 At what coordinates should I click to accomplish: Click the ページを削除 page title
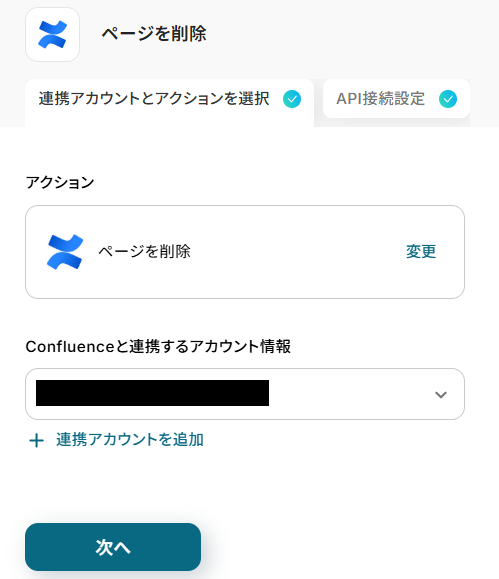click(154, 34)
